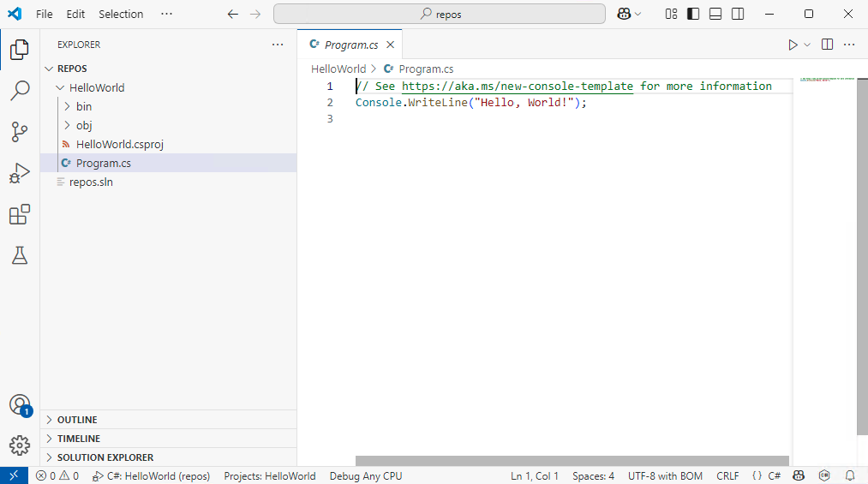This screenshot has height=484, width=868.
Task: Select Program.cs in the file tree
Action: coord(169,163)
